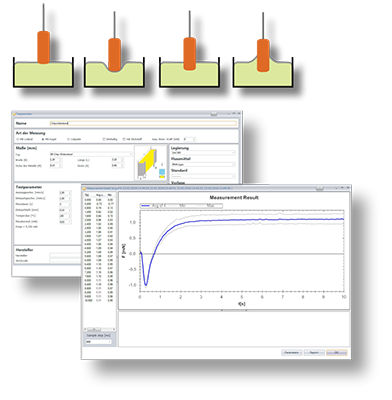Viewport: 392px width, 400px height.
Task: Click the yellow component dimension diagram
Action: [151, 163]
